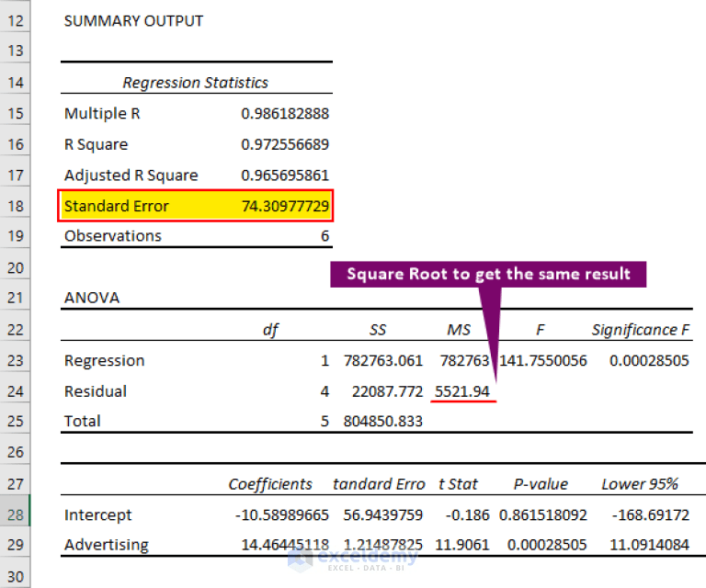Click the Observations label cell
Screen dimensions: 706x588
click(x=112, y=236)
